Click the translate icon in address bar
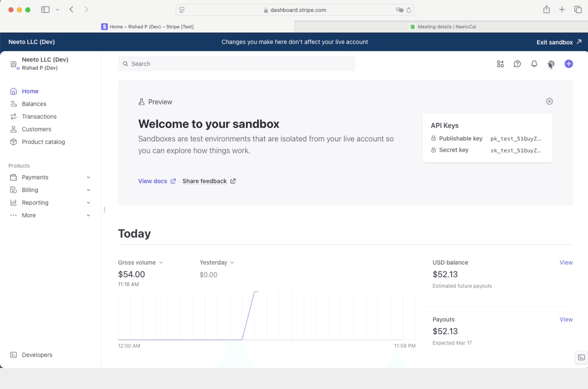The width and height of the screenshot is (588, 389). point(399,10)
